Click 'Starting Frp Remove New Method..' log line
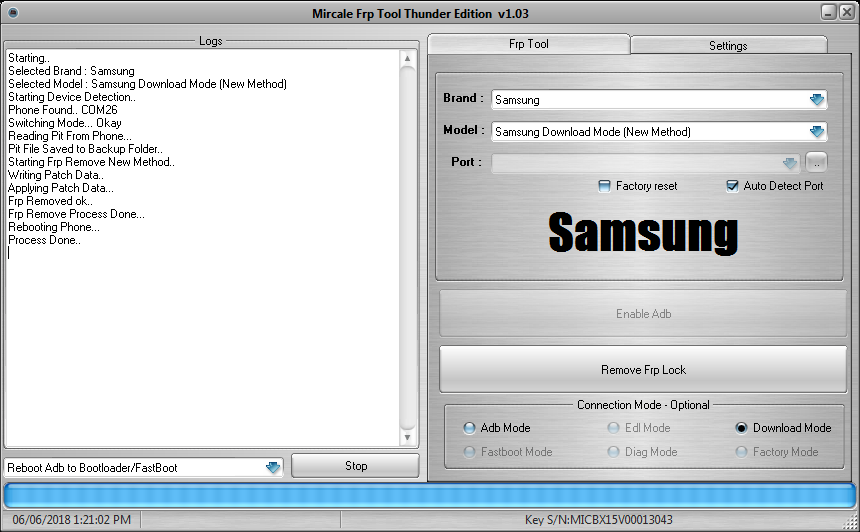Viewport: 860px width, 532px height. [x=91, y=162]
